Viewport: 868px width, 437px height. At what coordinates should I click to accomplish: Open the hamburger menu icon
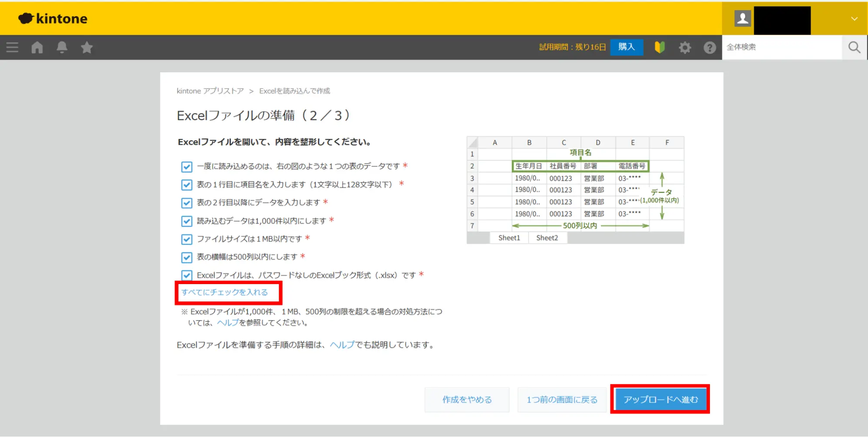pos(12,47)
